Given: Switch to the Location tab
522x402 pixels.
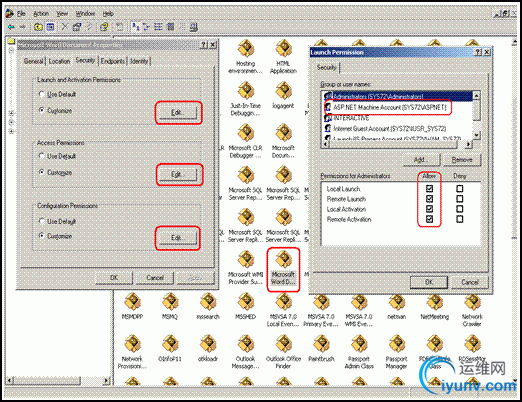Looking at the screenshot, I should coord(59,61).
